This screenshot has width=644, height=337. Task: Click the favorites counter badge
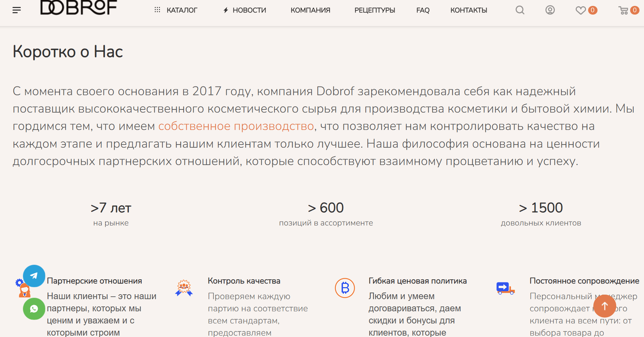click(593, 10)
